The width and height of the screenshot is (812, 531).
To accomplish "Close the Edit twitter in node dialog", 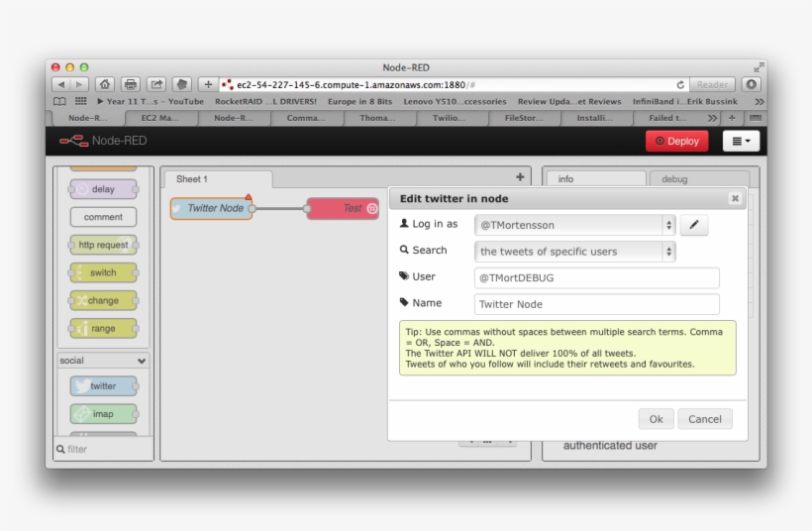I will [735, 198].
